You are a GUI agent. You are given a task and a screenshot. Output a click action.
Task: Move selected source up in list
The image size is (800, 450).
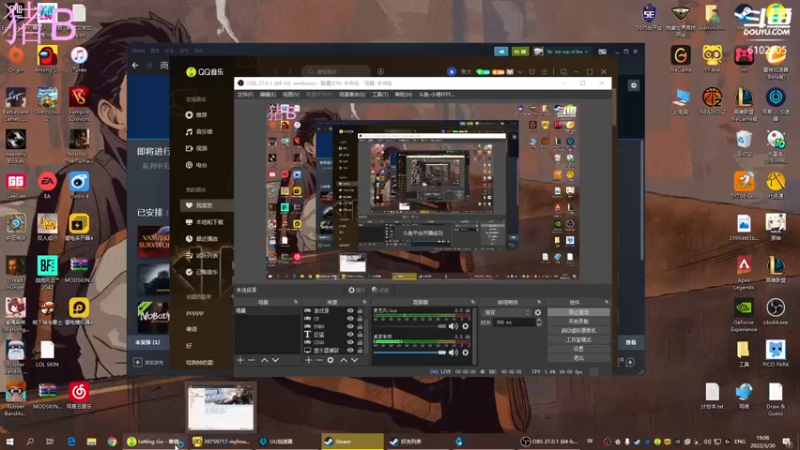click(x=343, y=360)
